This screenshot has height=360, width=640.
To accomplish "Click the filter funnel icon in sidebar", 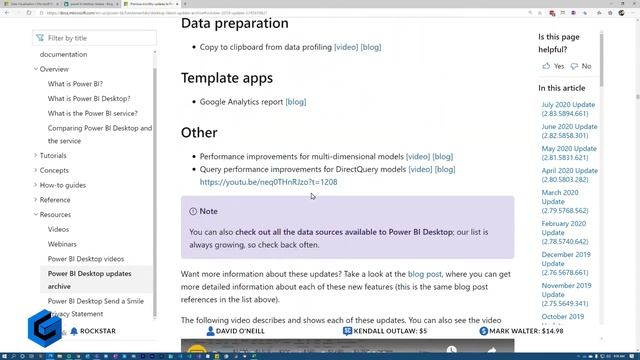I will click(x=40, y=38).
